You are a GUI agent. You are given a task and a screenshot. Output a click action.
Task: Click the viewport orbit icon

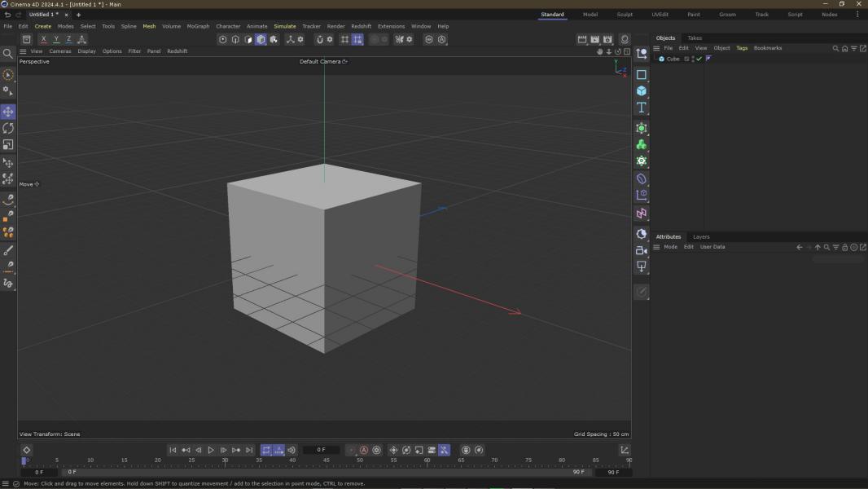coord(618,51)
